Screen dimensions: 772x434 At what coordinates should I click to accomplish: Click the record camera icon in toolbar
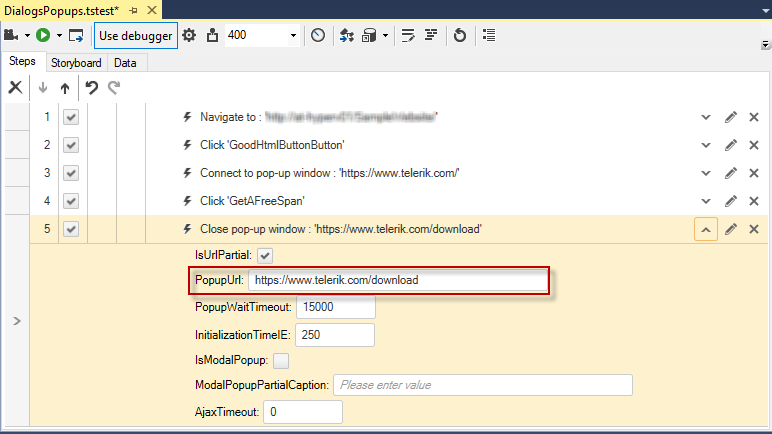point(11,35)
